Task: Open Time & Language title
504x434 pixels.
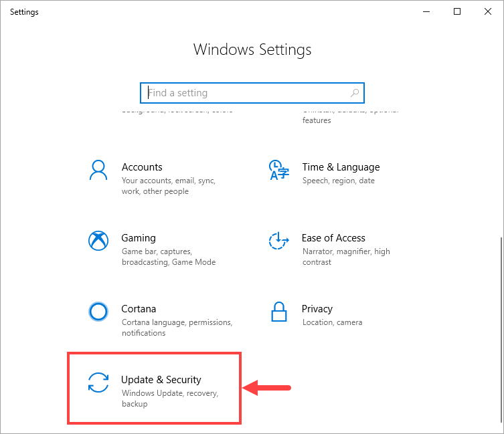Action: [341, 167]
